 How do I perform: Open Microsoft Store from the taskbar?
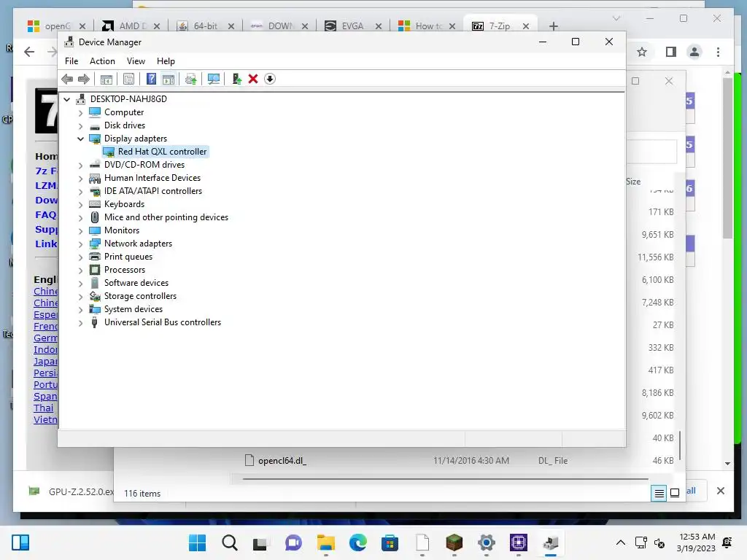[x=390, y=542]
